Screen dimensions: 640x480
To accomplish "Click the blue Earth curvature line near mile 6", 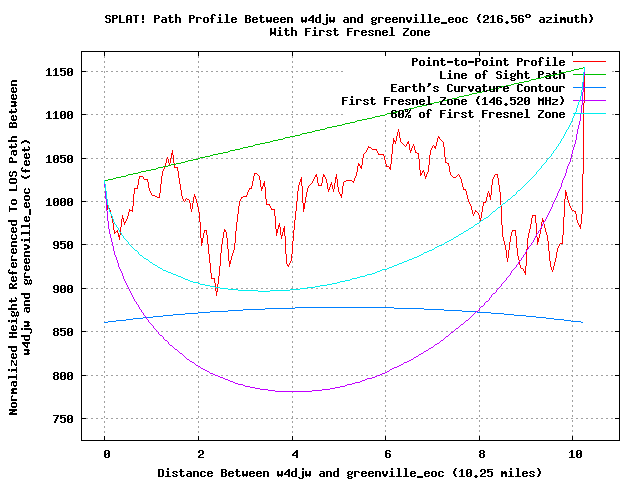I will point(386,307).
